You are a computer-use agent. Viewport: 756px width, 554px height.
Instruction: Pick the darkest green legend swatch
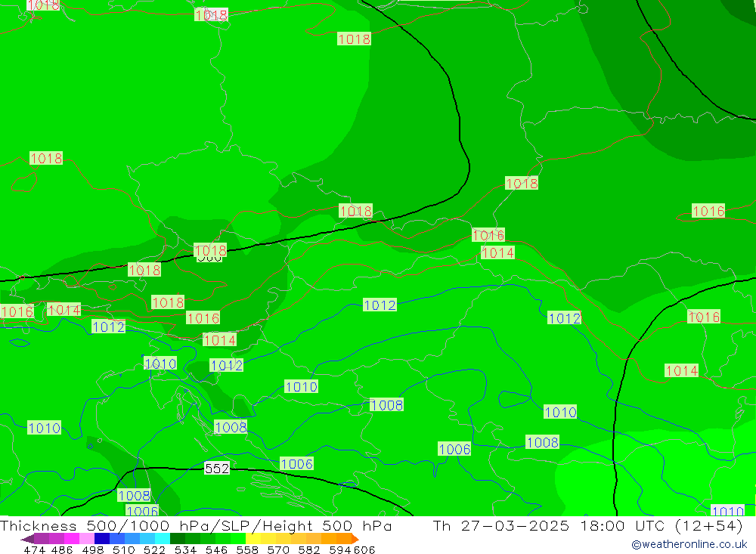177,539
